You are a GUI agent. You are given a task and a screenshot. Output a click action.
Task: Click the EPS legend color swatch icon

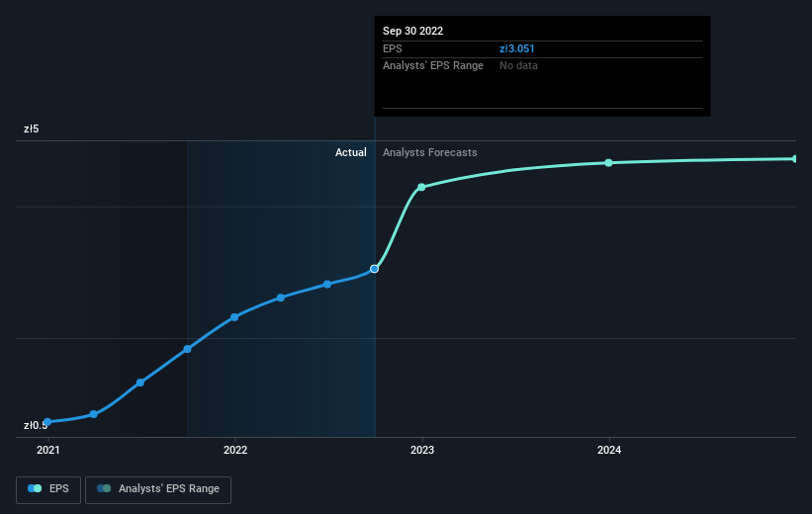point(35,488)
